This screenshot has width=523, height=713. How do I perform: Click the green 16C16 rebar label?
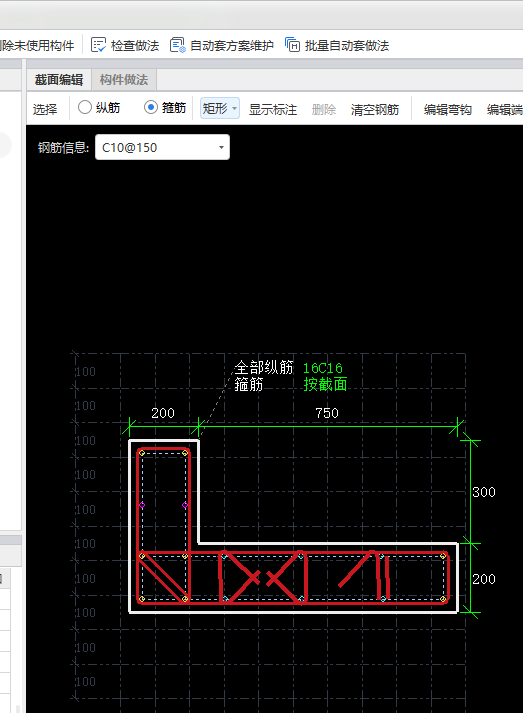323,368
